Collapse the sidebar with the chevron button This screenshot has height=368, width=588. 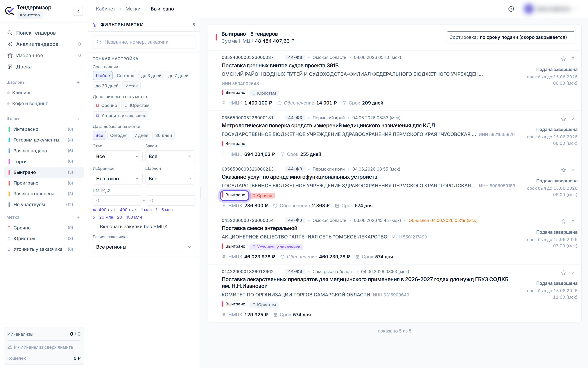tap(78, 11)
